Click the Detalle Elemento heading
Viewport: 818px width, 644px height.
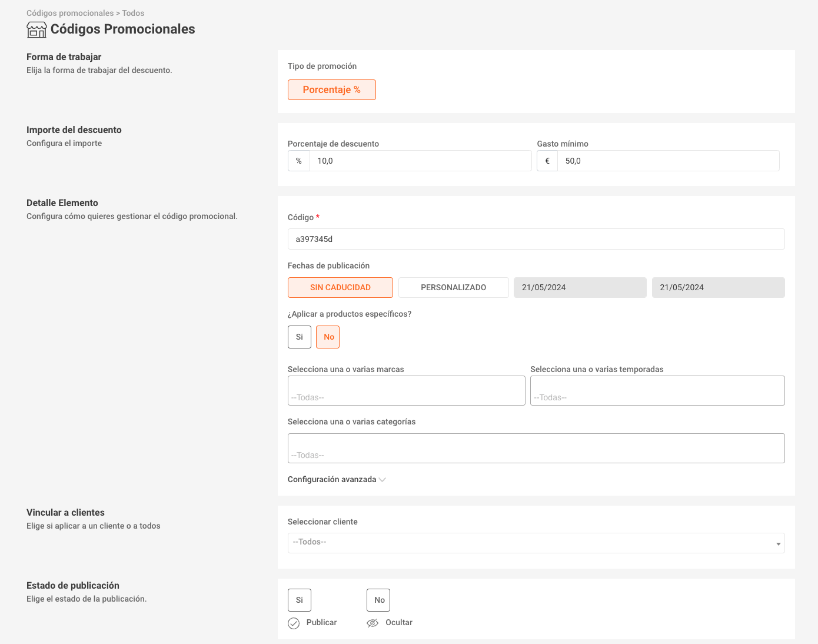point(62,203)
